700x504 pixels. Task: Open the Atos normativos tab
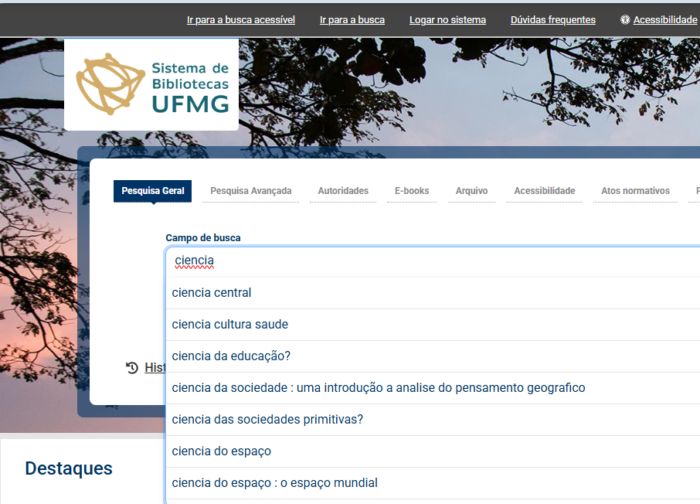(635, 191)
